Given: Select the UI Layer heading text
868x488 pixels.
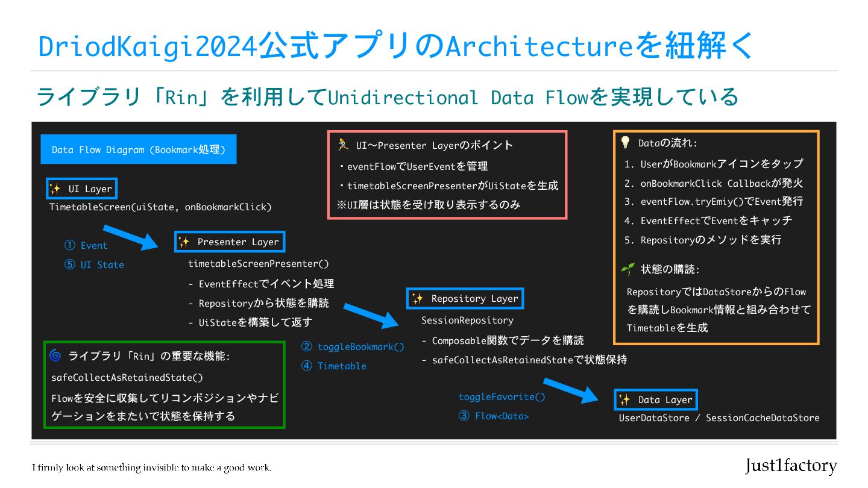Looking at the screenshot, I should tap(90, 189).
